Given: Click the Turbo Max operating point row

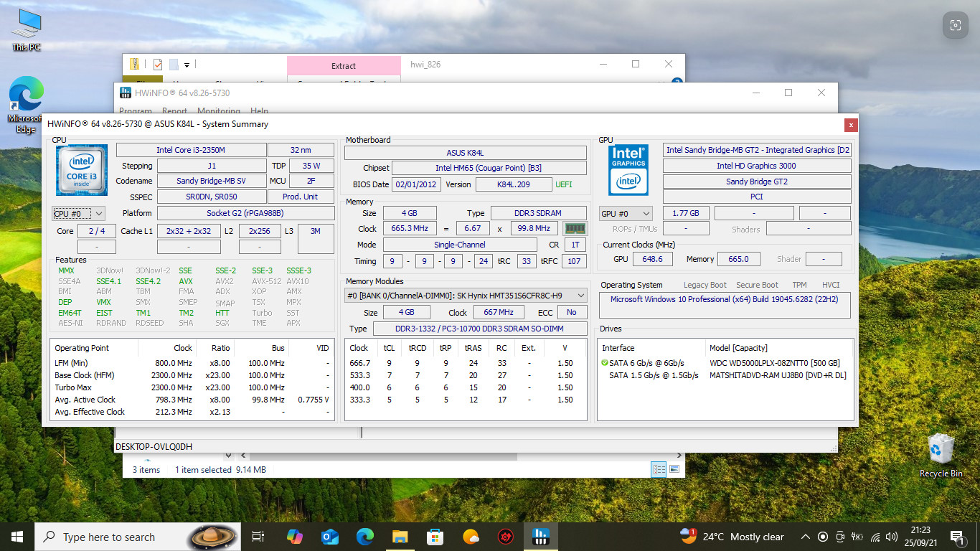Looking at the screenshot, I should tap(192, 387).
